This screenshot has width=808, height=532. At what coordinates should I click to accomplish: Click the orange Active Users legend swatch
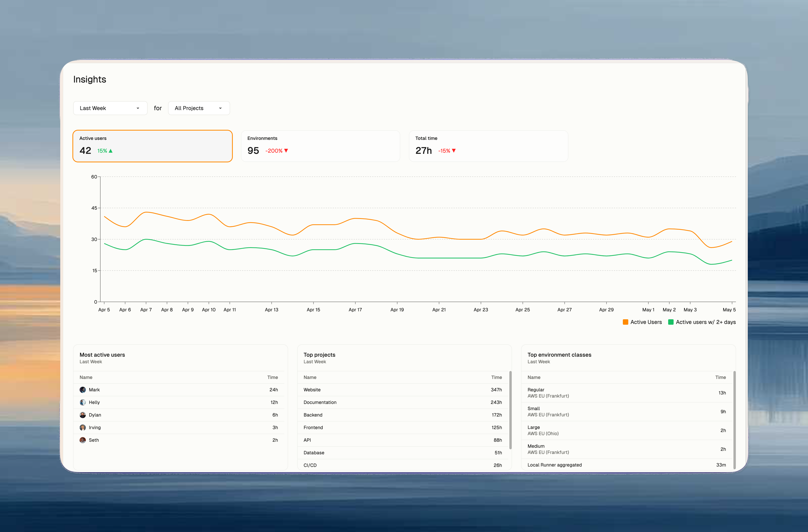point(625,322)
